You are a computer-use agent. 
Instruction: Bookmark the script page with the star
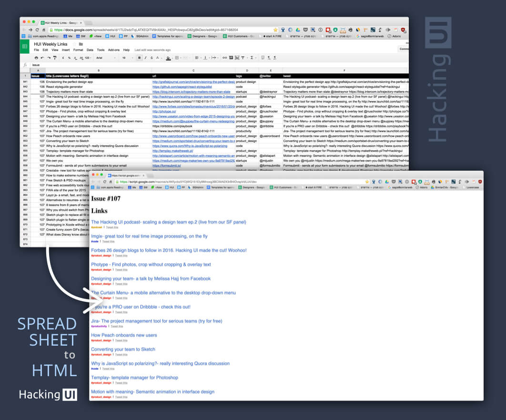pyautogui.click(x=366, y=182)
